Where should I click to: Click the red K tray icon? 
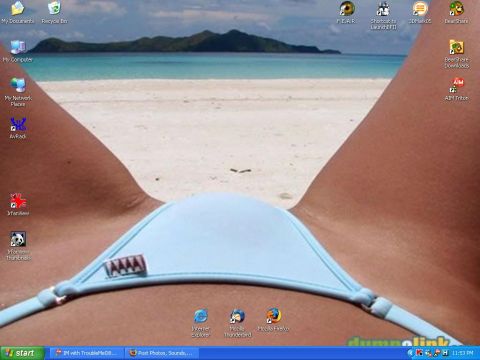click(419, 353)
